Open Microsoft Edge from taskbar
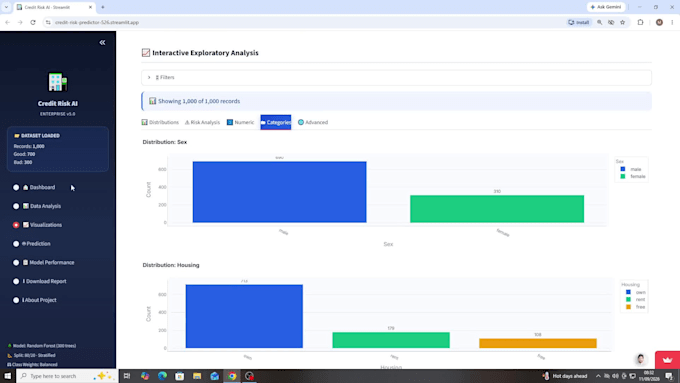 pyautogui.click(x=162, y=376)
